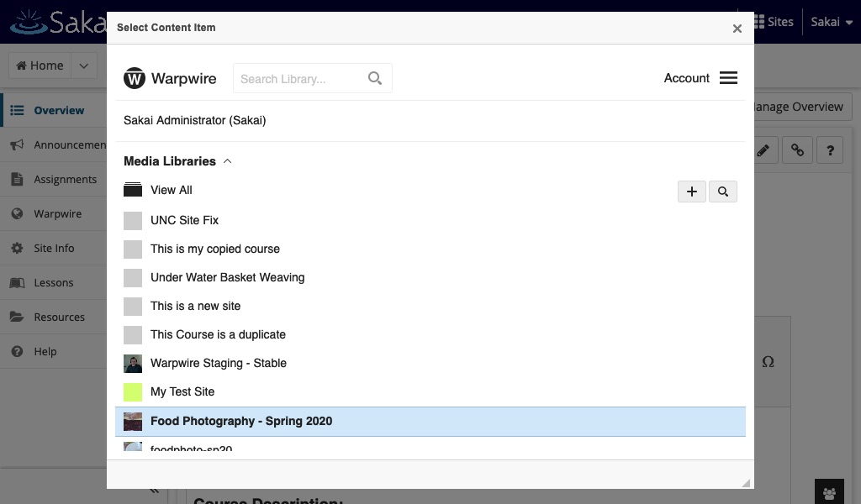Click the link chain icon in Sakai page
The width and height of the screenshot is (861, 504).
[797, 150]
